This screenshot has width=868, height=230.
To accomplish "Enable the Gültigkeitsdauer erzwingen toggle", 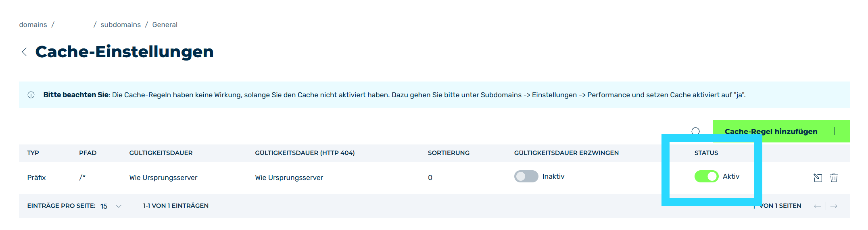I will (526, 176).
